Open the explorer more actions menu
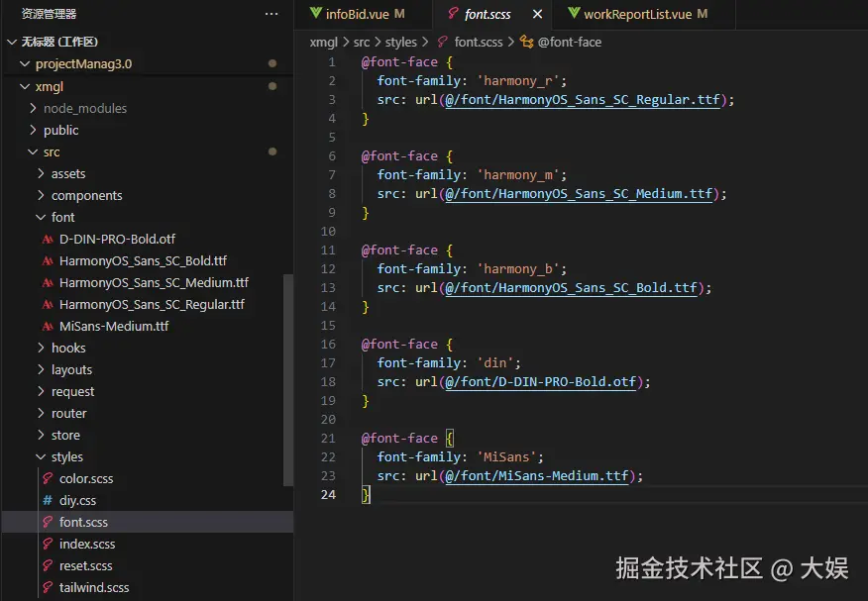The image size is (868, 601). coord(271,13)
